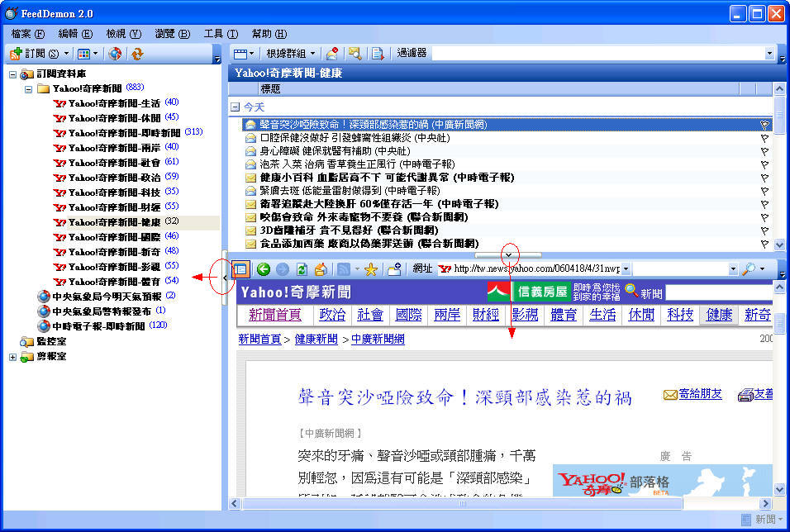Screen dimensions: 790x532
Task: Click the refresh page icon in browser toolbar
Action: 302,269
